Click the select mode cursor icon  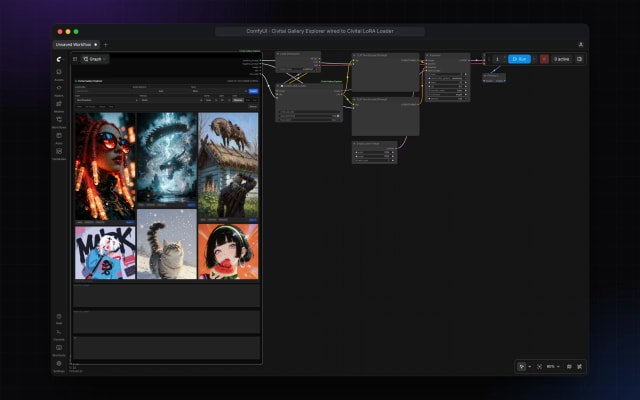[522, 367]
